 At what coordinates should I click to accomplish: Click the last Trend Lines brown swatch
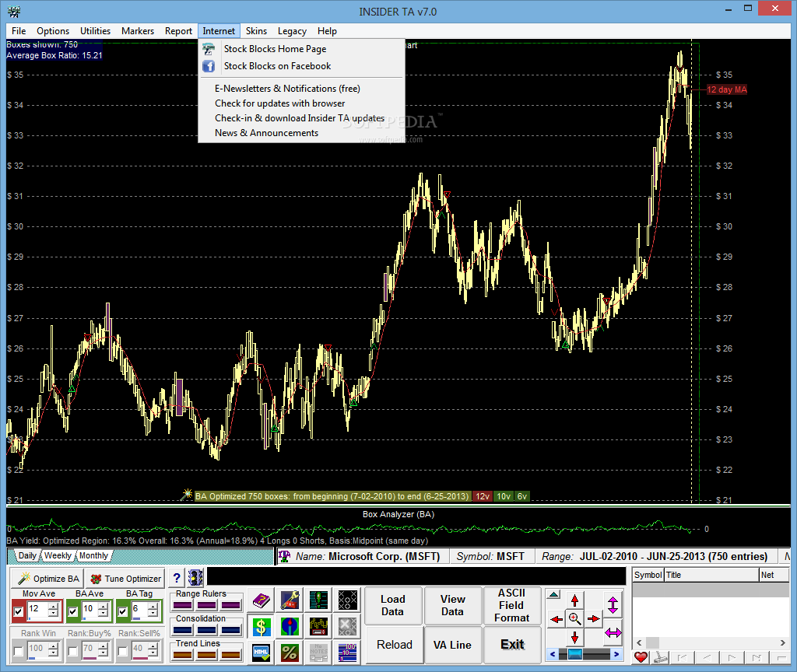(230, 655)
